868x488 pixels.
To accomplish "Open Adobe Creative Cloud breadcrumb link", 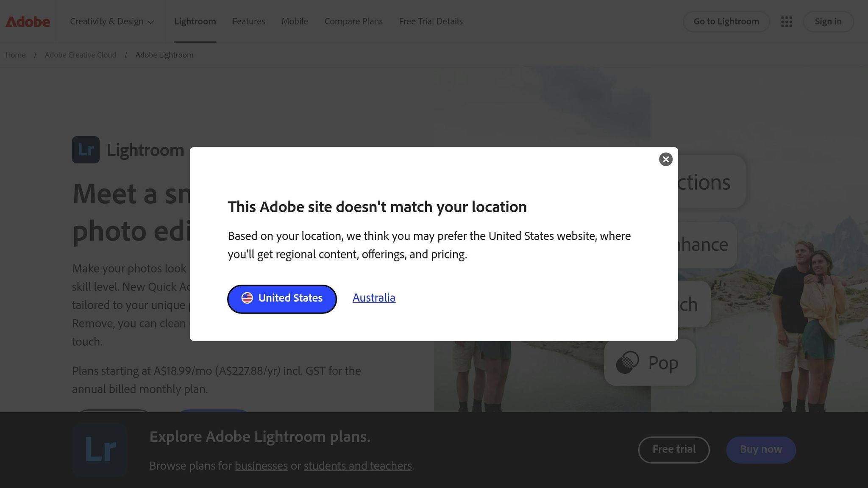I will tap(81, 55).
